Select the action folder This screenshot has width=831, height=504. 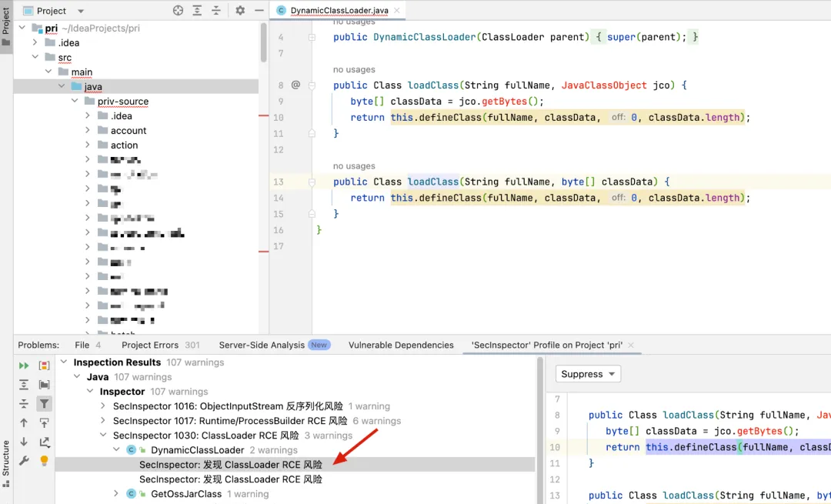coord(124,145)
